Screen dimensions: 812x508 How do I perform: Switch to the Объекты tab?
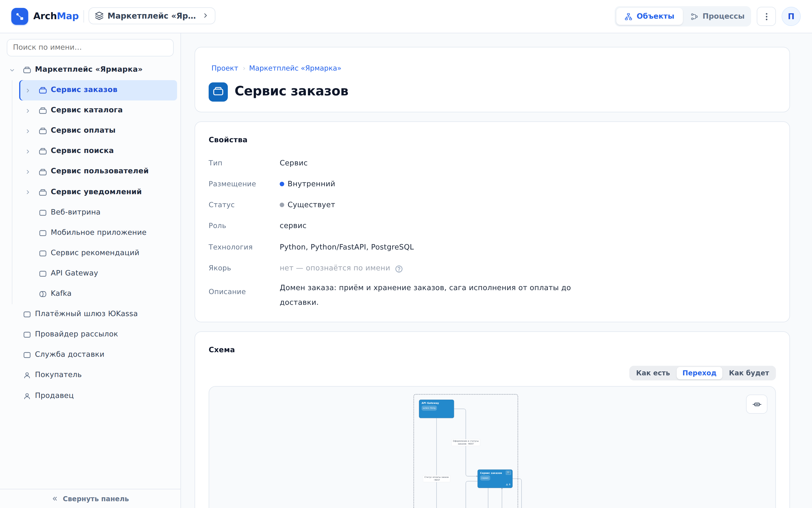point(649,16)
